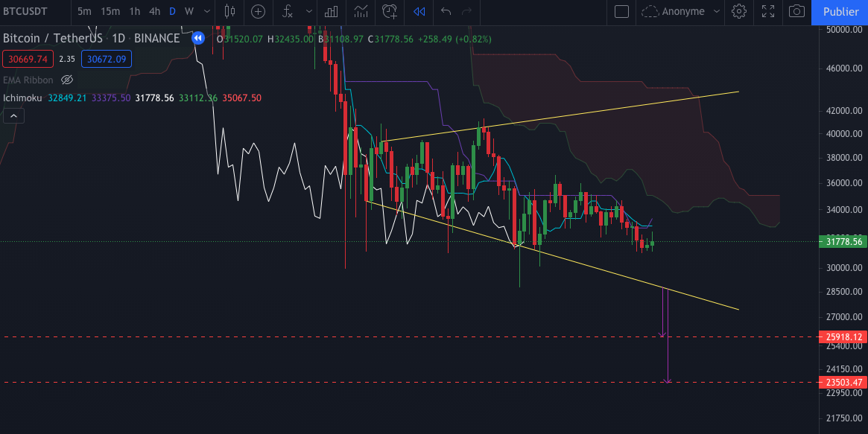Click the undo arrow
Screen dimensions: 868x434
click(x=446, y=12)
